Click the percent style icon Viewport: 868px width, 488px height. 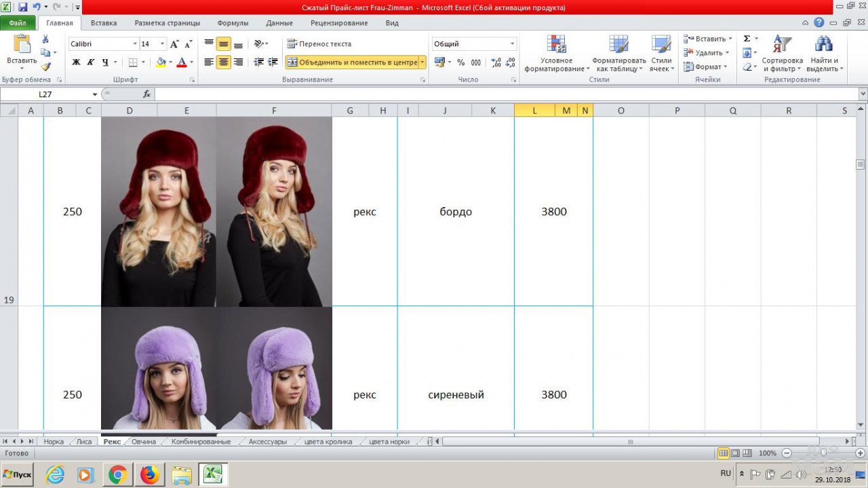[460, 62]
